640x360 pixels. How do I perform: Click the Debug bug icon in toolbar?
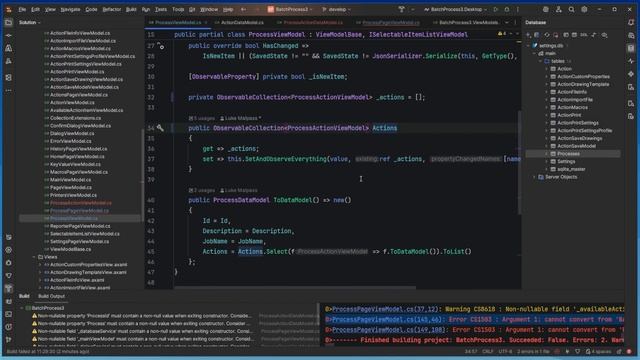tap(507, 9)
